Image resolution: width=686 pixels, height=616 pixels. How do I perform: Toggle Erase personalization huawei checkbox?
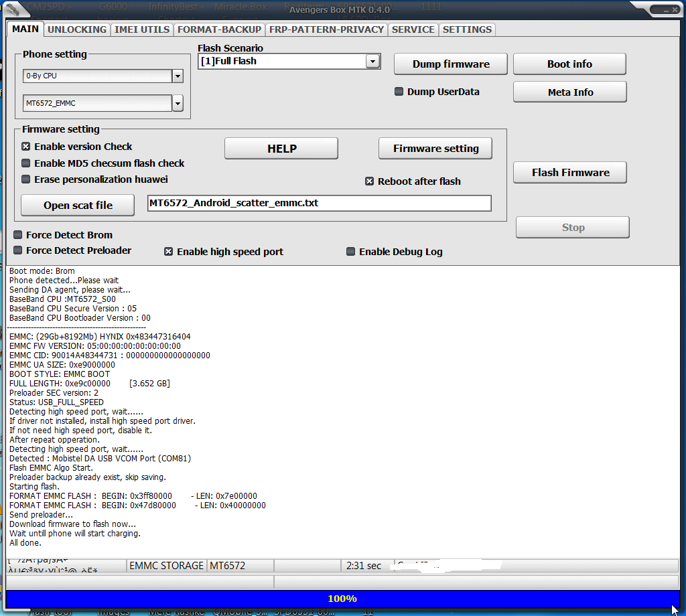[26, 179]
